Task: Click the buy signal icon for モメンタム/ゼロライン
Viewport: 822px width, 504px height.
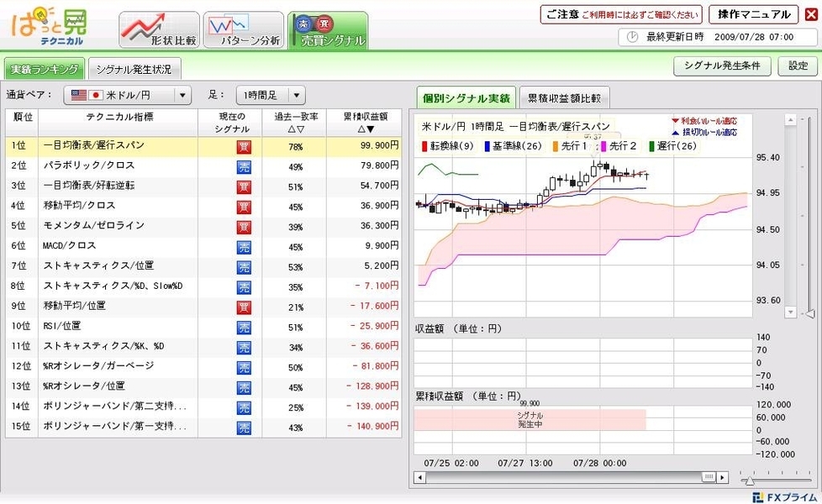Action: (244, 228)
